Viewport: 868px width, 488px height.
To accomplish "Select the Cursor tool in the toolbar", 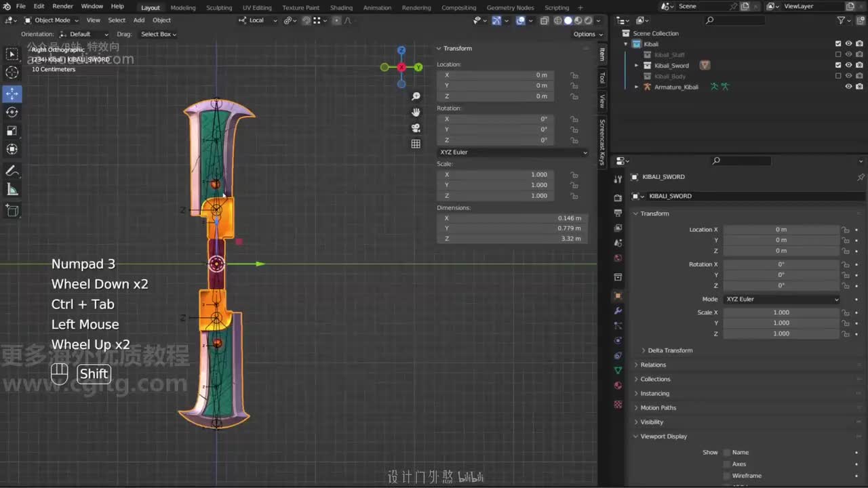I will 12,73.
